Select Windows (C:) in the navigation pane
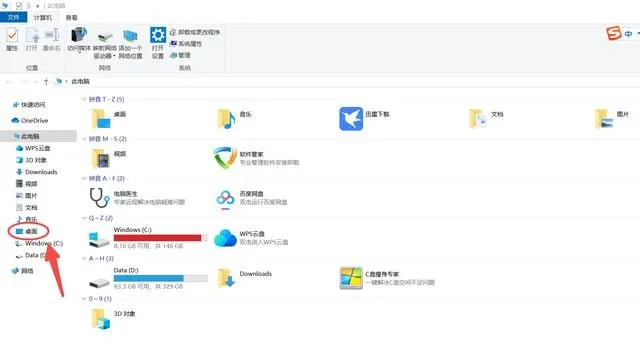This screenshot has height=363, width=640. 39,243
